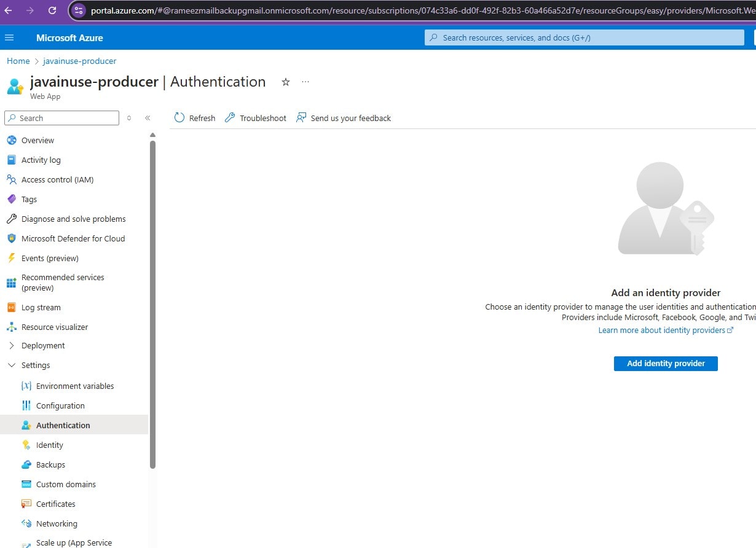The width and height of the screenshot is (756, 548).
Task: Click the web app icon beside javainuse-producer title
Action: coord(15,86)
